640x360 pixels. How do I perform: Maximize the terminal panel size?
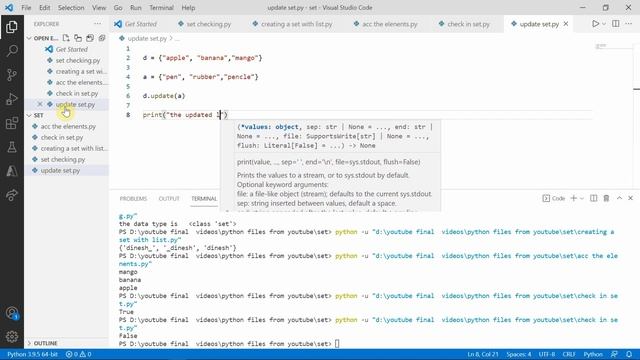619,198
